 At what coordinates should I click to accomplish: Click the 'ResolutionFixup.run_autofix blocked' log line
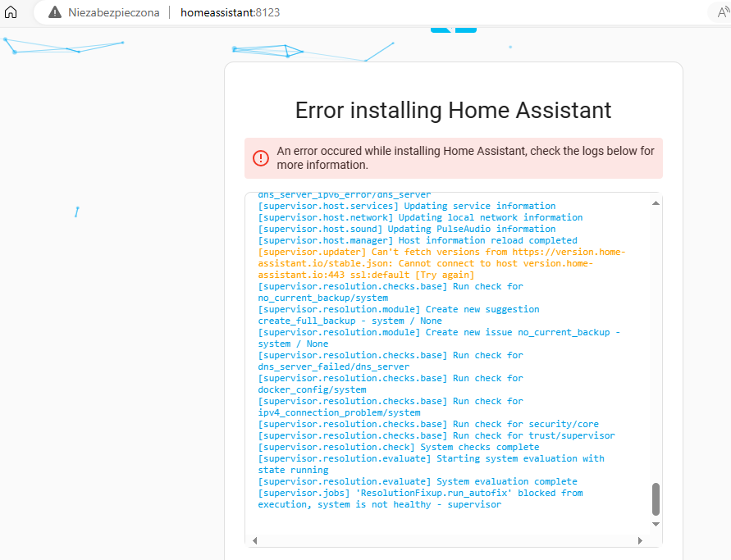coord(420,499)
